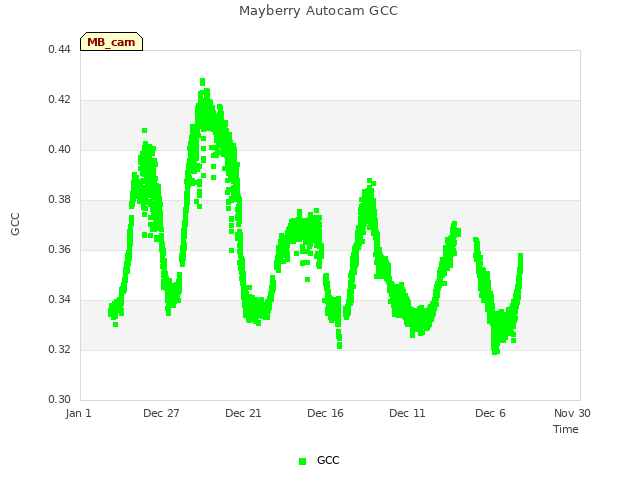This screenshot has height=480, width=640.
Task: Click the green GCC legend swatch
Action: (x=302, y=461)
